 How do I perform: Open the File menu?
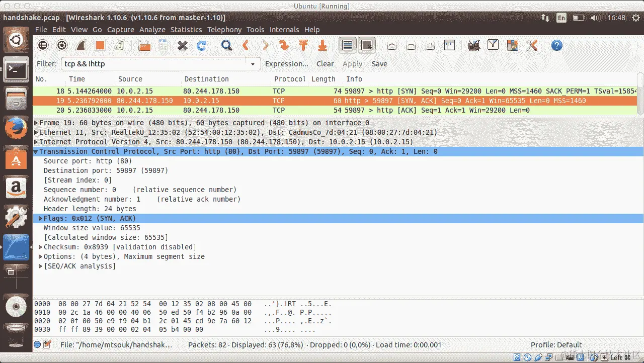coord(41,30)
